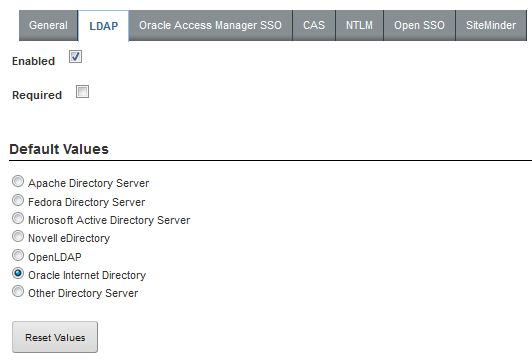Switch to the General tab
532x360 pixels.
[x=48, y=25]
